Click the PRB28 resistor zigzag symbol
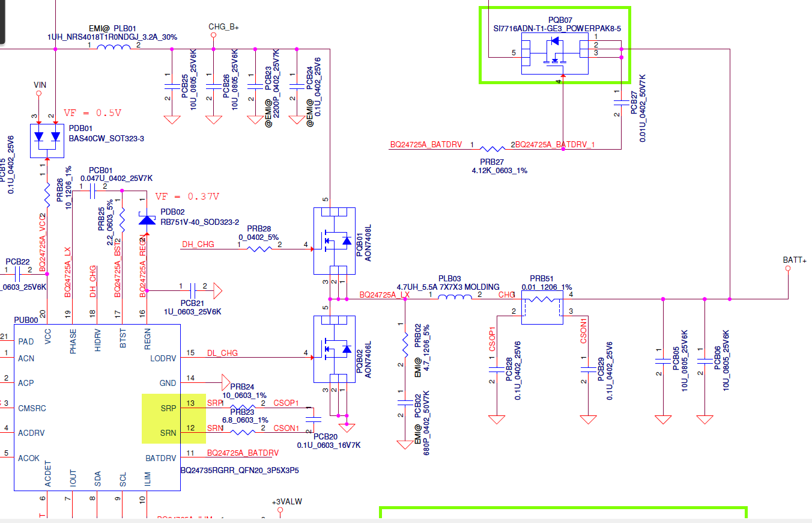Screen dimensions: 812x523 259,248
